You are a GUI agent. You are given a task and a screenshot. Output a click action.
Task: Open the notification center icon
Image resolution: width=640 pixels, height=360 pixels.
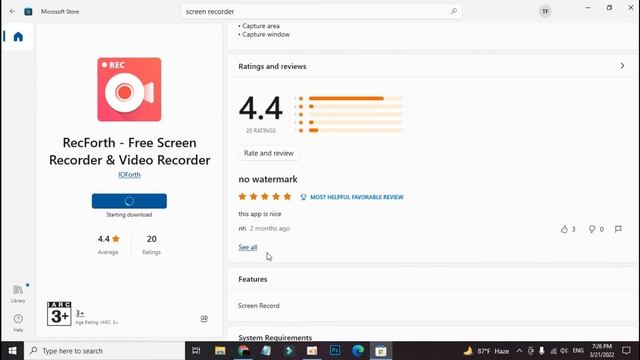tap(627, 351)
